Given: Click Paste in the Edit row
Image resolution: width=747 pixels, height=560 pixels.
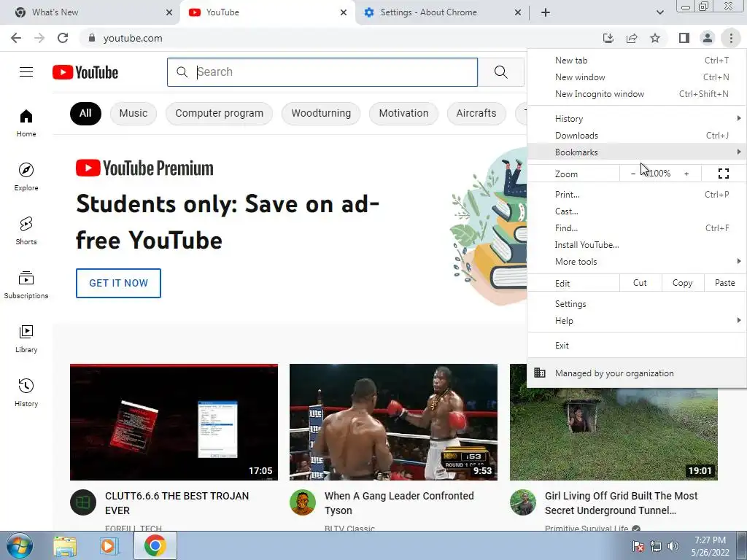Looking at the screenshot, I should tap(724, 283).
